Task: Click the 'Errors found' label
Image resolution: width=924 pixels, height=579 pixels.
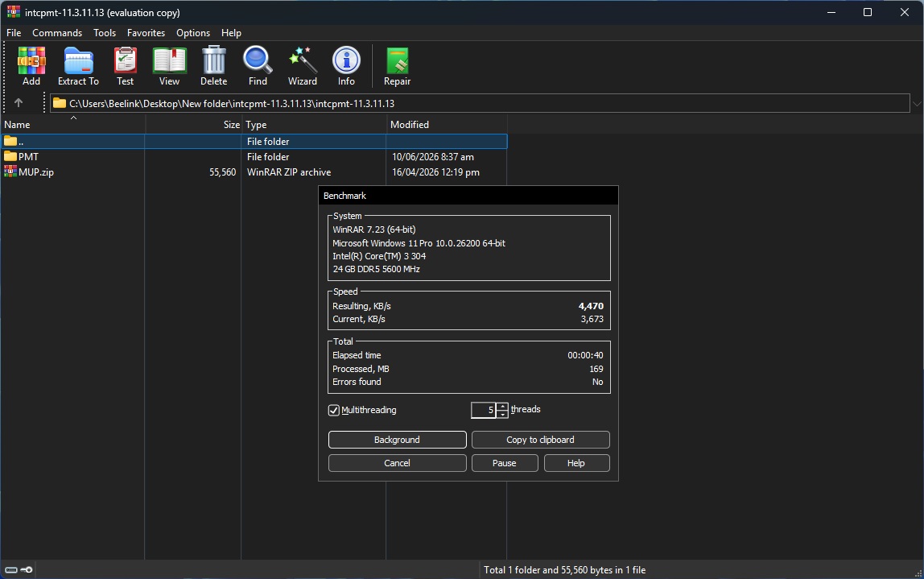Action: point(357,382)
